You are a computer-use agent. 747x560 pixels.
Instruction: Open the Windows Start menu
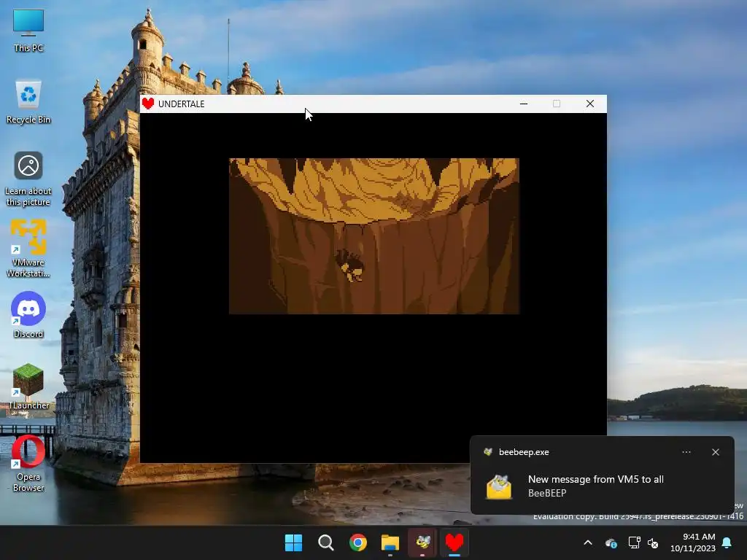click(293, 542)
